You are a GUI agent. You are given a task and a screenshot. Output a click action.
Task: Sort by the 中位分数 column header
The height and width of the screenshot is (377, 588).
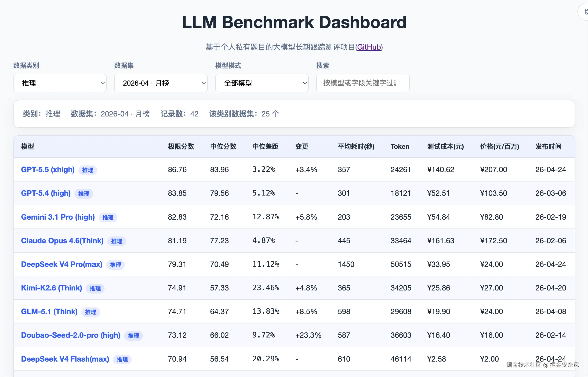tap(223, 146)
